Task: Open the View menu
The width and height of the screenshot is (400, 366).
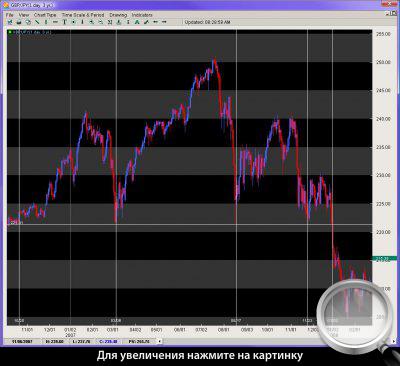Action: click(x=24, y=15)
